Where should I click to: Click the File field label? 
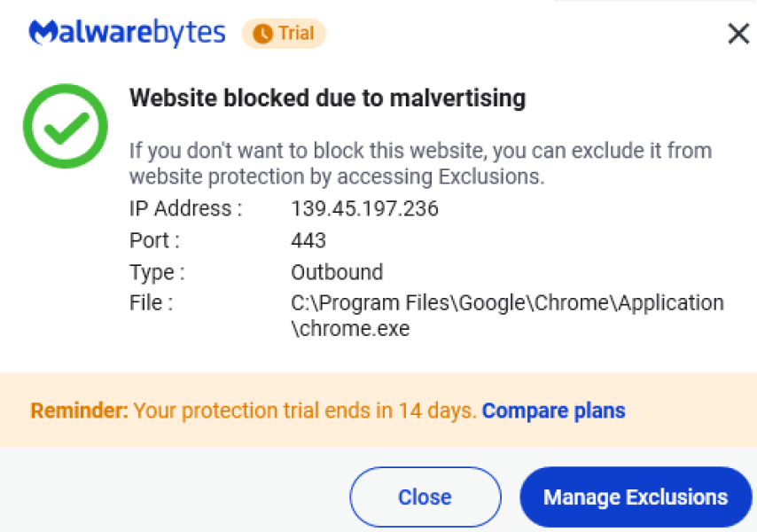pyautogui.click(x=150, y=302)
